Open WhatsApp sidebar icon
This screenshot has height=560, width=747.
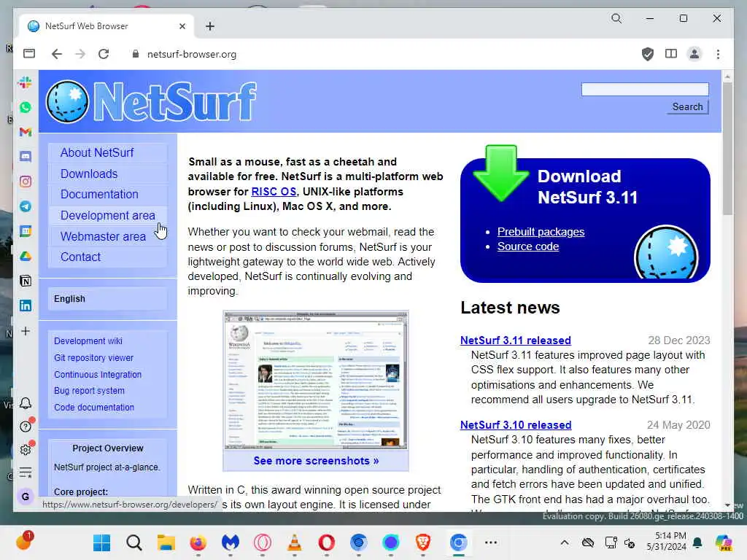[26, 107]
